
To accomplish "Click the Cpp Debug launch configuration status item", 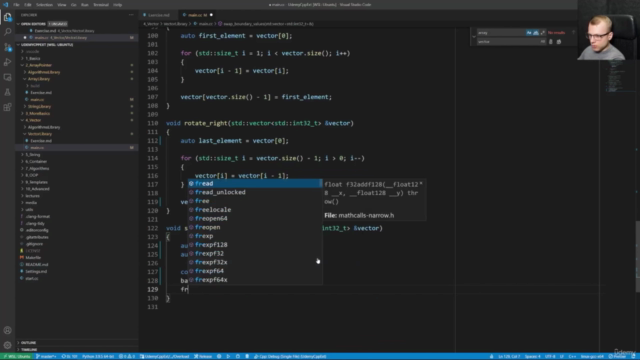I will pos(290,356).
